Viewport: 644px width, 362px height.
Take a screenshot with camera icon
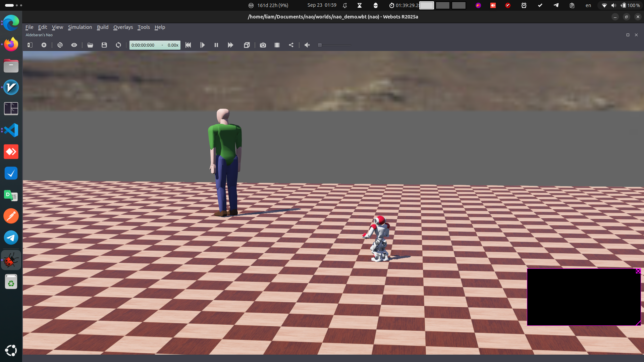pyautogui.click(x=263, y=45)
